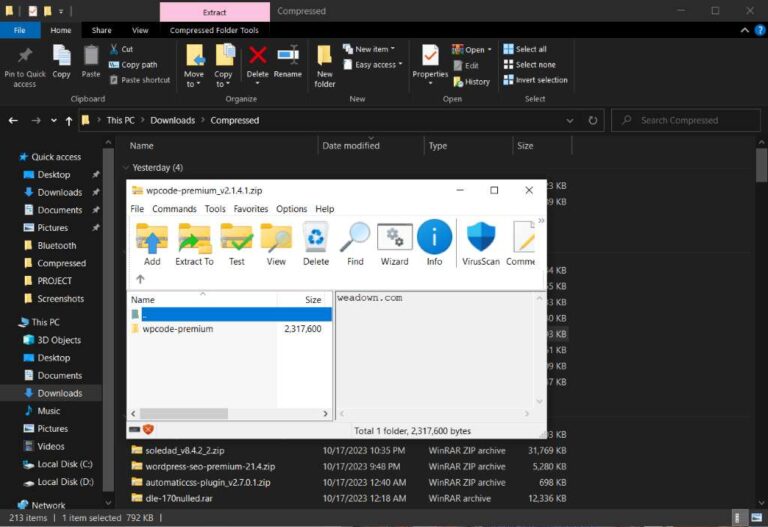Image resolution: width=768 pixels, height=527 pixels.
Task: Select dle-170nulled.rar file
Action: coord(179,499)
